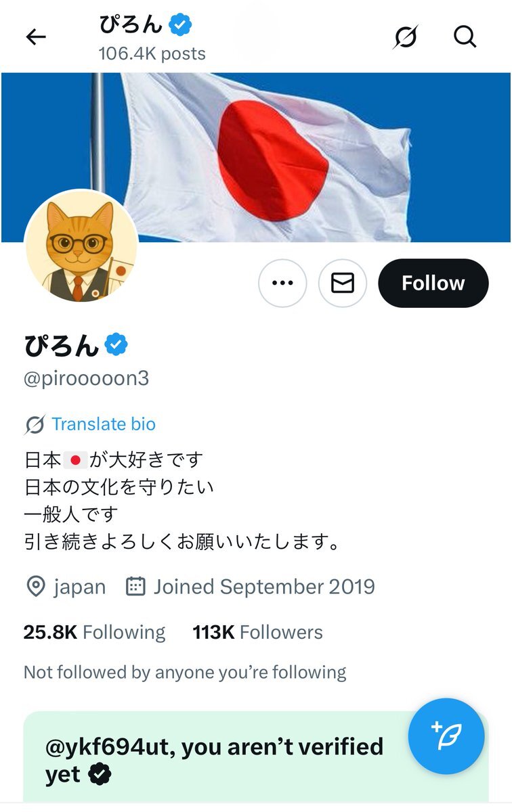
Task: Send a message via envelope icon
Action: pyautogui.click(x=343, y=284)
